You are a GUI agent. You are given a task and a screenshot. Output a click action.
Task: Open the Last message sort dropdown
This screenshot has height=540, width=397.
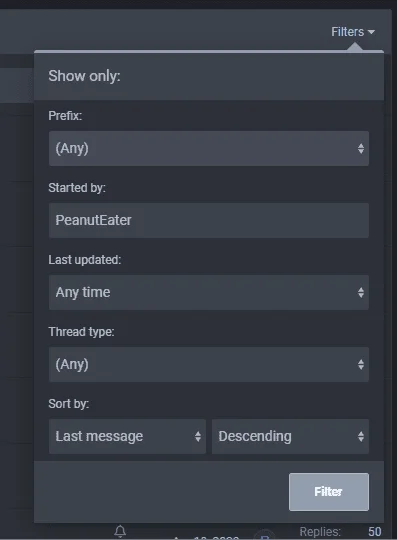[x=127, y=436]
